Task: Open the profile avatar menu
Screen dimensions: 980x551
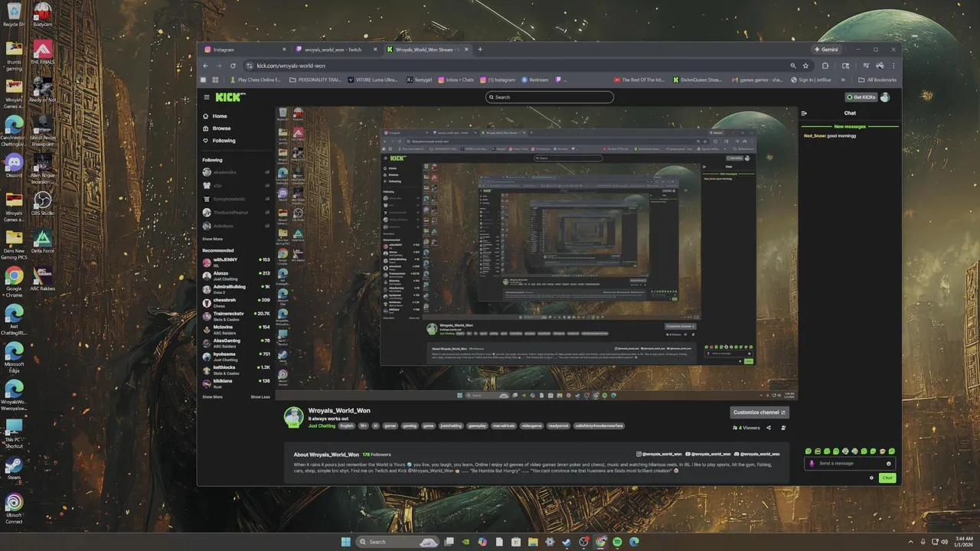Action: coord(885,97)
